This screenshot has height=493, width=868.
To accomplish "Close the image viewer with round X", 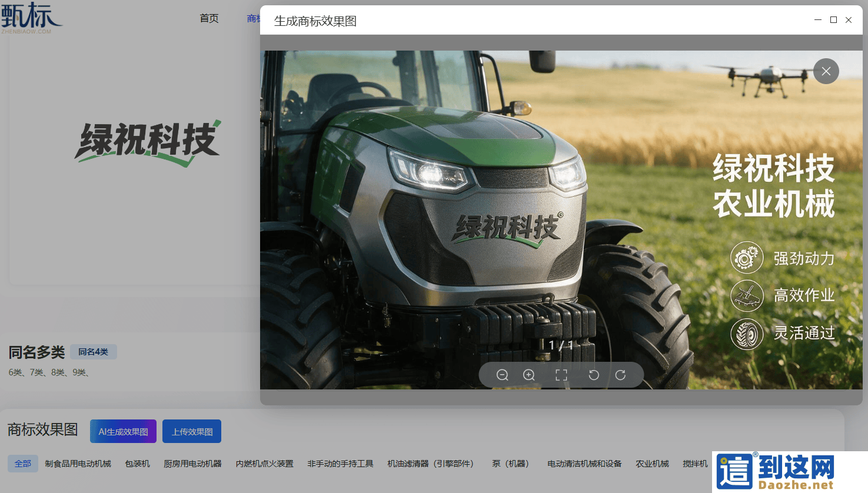I will [826, 71].
